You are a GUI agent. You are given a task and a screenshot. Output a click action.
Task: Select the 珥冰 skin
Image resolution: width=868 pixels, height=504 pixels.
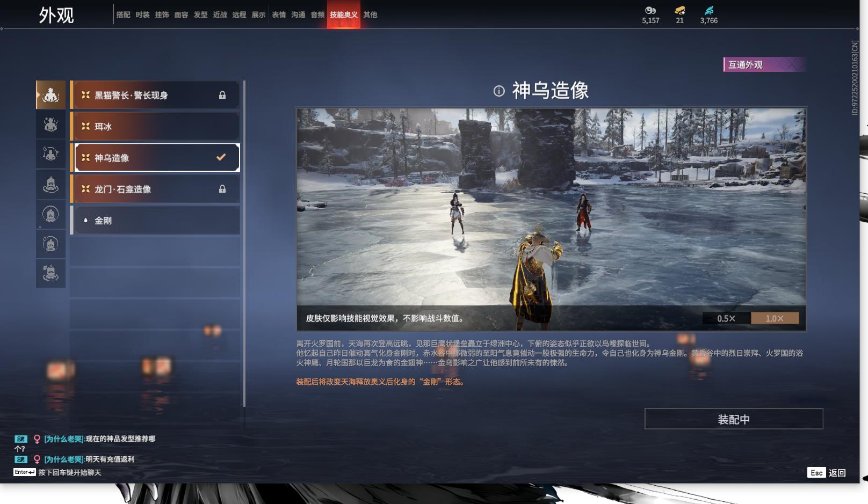(x=156, y=126)
